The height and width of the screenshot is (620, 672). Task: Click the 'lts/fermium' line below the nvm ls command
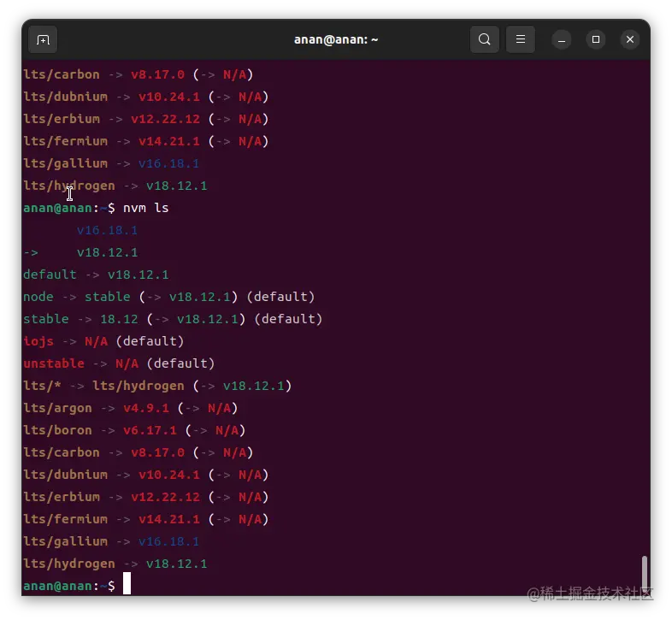tap(145, 520)
